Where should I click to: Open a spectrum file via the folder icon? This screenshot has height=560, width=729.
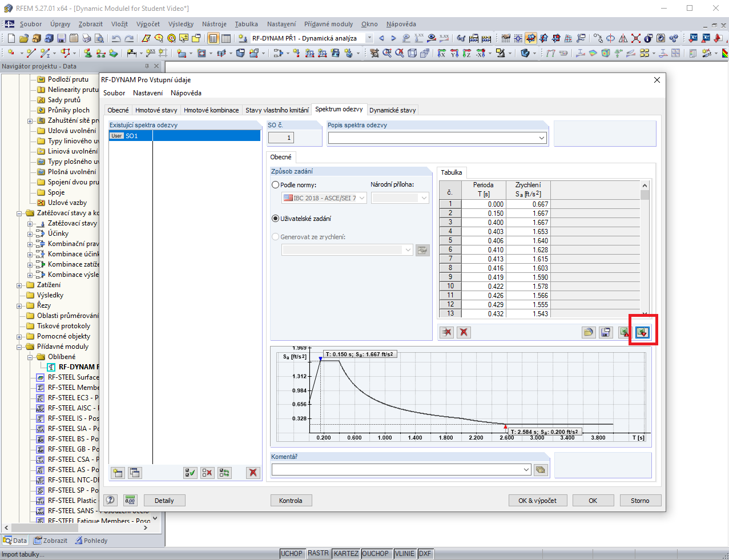[588, 332]
